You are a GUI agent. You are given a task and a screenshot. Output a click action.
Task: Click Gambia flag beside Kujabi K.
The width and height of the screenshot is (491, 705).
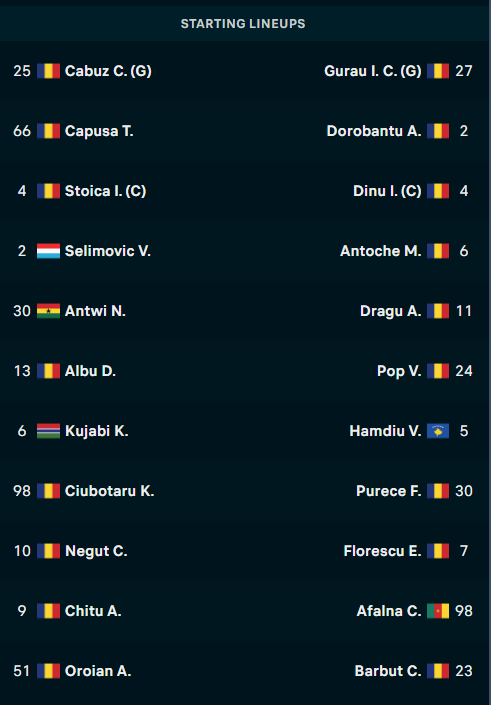tap(48, 431)
